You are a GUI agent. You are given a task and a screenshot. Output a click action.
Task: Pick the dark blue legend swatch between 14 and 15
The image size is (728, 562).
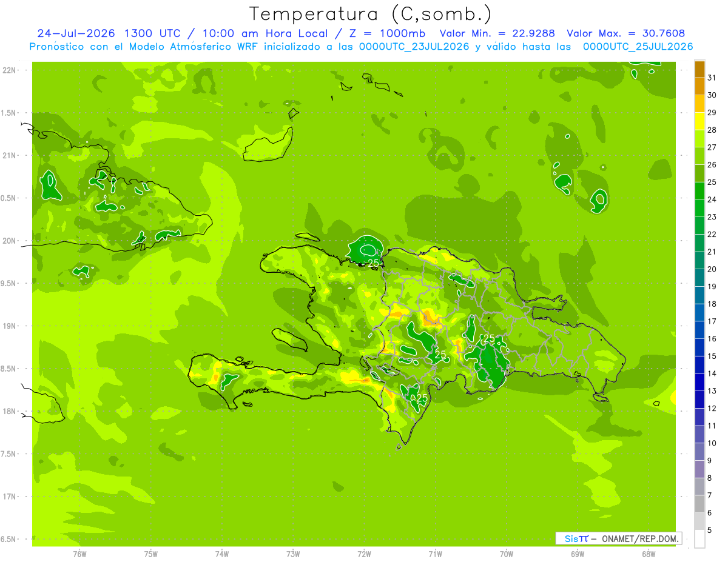[x=699, y=365]
